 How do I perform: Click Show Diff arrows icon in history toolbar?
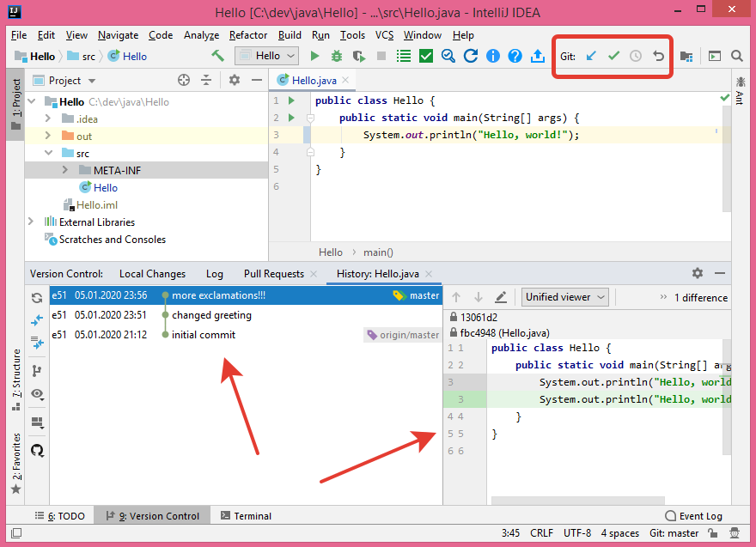[x=37, y=320]
